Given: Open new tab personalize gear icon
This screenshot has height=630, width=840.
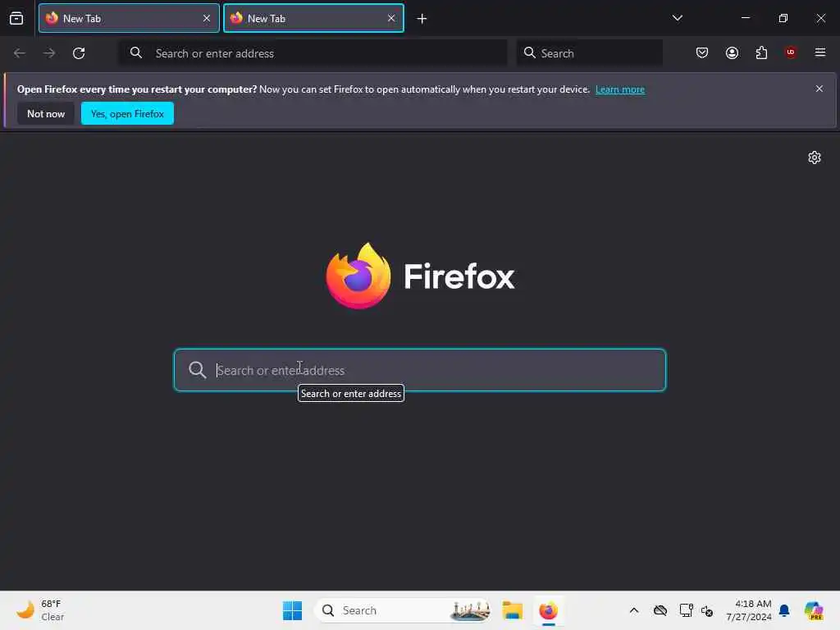Looking at the screenshot, I should pyautogui.click(x=815, y=157).
